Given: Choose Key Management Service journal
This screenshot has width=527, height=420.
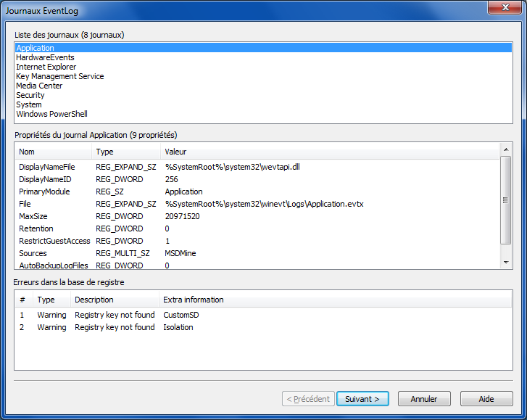Looking at the screenshot, I should click(x=59, y=76).
